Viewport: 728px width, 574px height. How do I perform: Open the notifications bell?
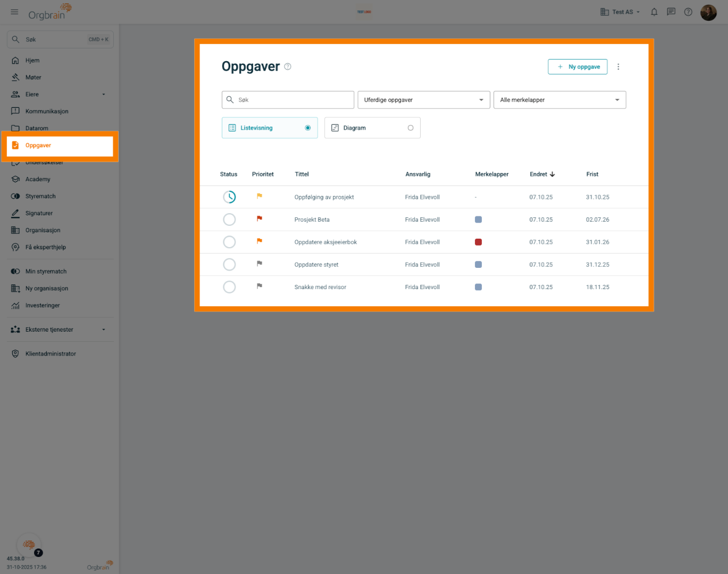click(x=654, y=12)
